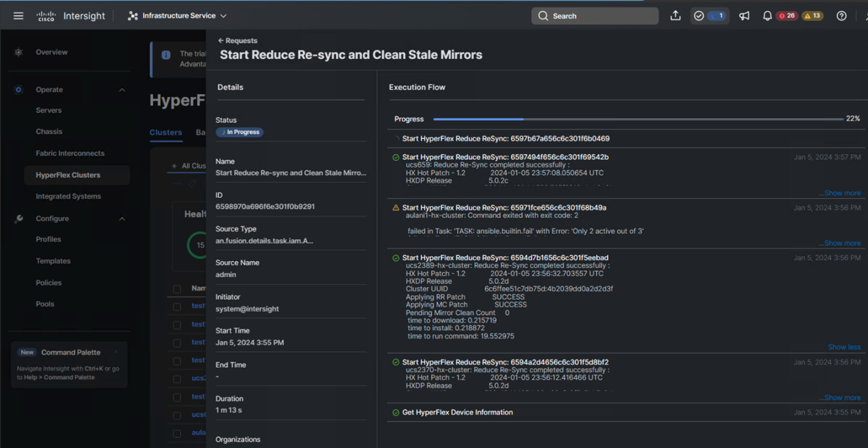Click the Cluster UUID value
This screenshot has height=448, width=868.
pyautogui.click(x=548, y=289)
